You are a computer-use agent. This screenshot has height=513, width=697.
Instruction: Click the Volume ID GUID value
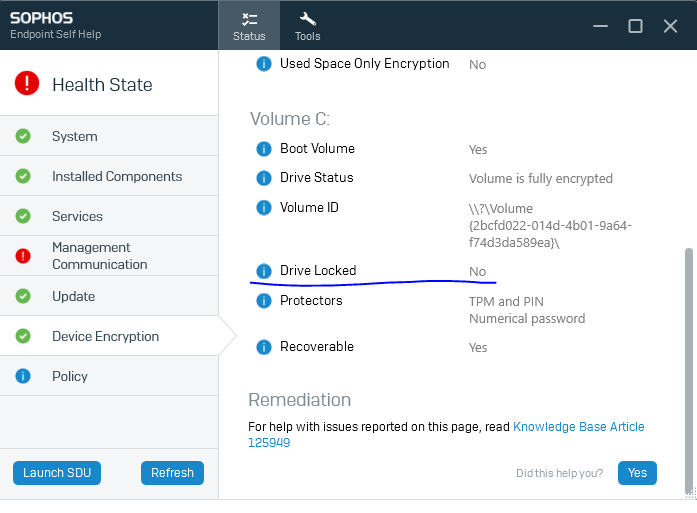tap(550, 226)
